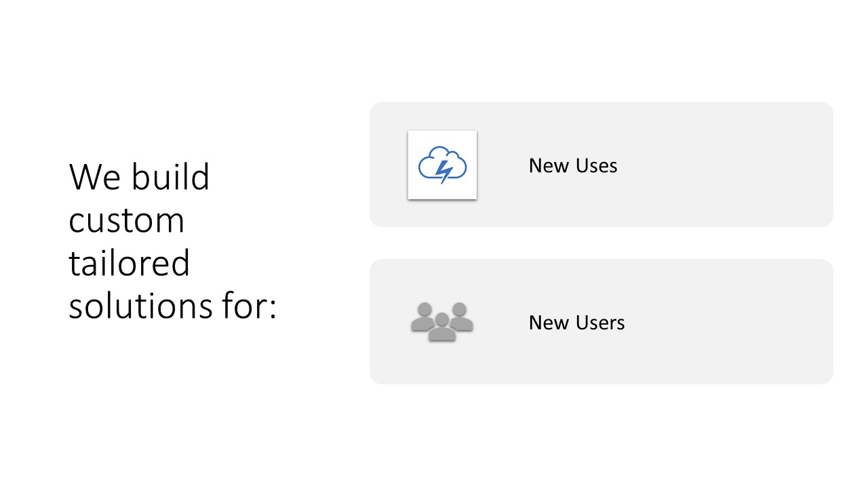
Task: Click the "New Uses" text label
Action: (x=573, y=165)
